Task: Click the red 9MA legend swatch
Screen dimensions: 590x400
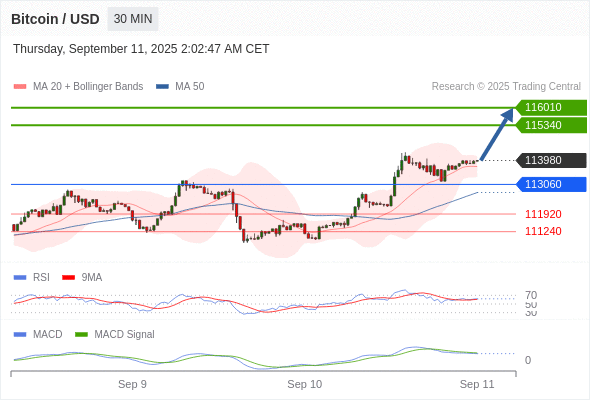Action: [68, 278]
